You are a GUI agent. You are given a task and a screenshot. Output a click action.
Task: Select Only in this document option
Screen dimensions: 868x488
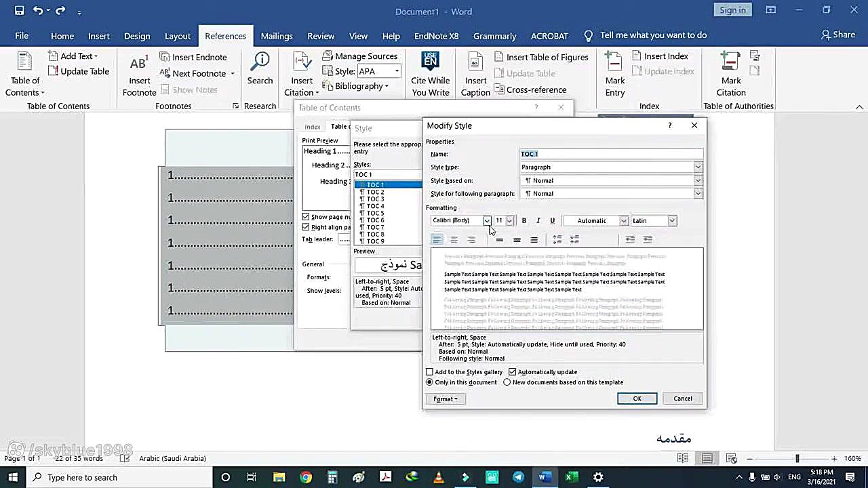429,382
